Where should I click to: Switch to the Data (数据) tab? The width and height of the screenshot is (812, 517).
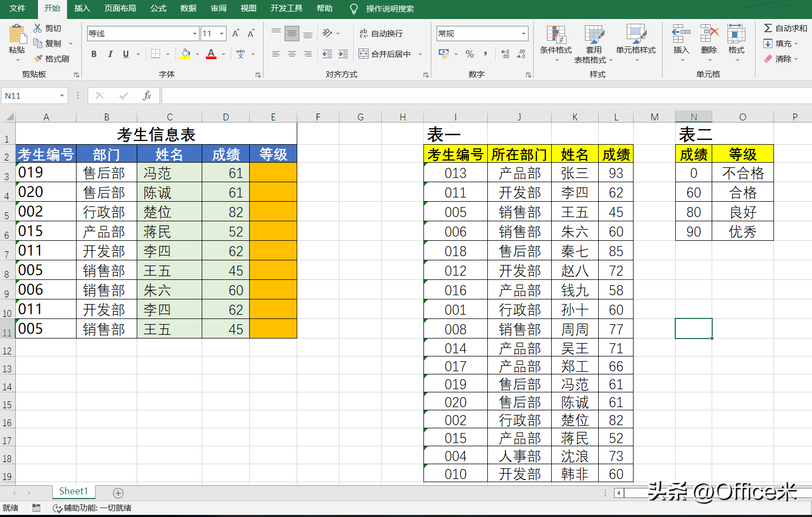click(x=188, y=8)
